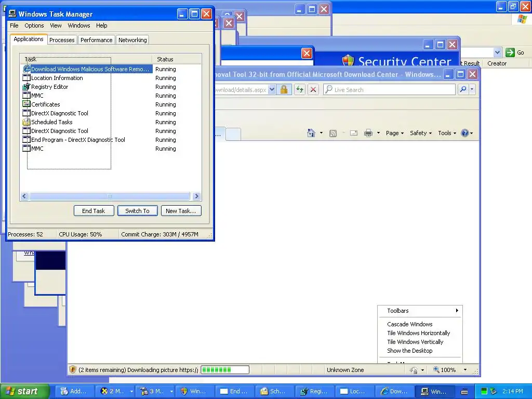Viewport: 532px width, 399px height.
Task: Click the Registry Editor icon in task list
Action: [x=26, y=87]
